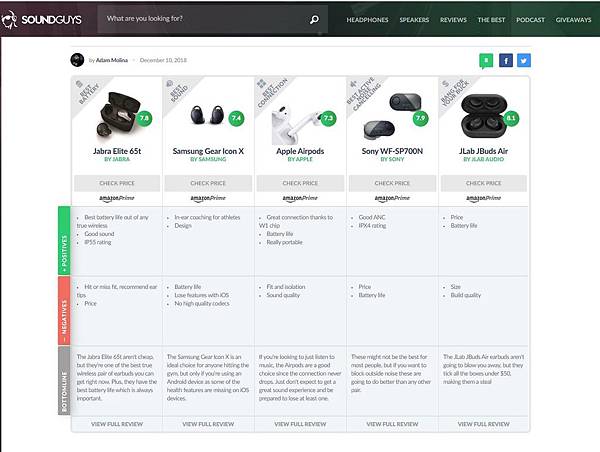
Task: Click Amazon Prime logo under JLab JBuds Air
Action: tap(484, 198)
